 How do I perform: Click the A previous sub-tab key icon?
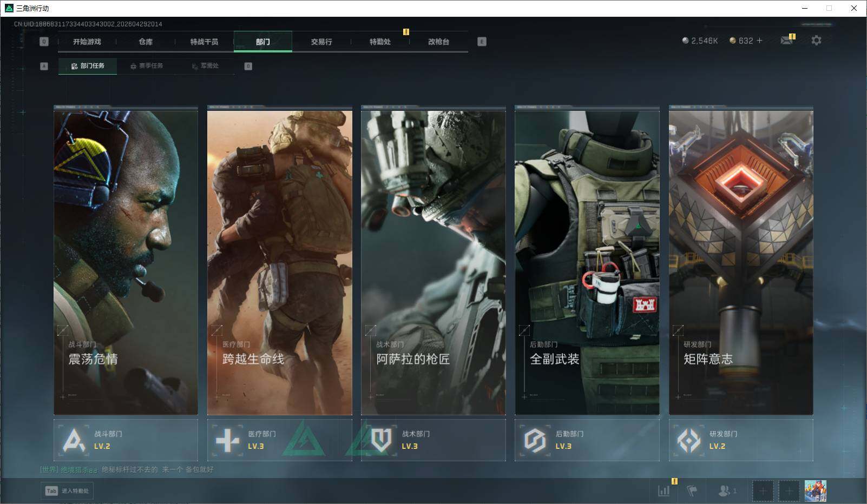pyautogui.click(x=44, y=66)
